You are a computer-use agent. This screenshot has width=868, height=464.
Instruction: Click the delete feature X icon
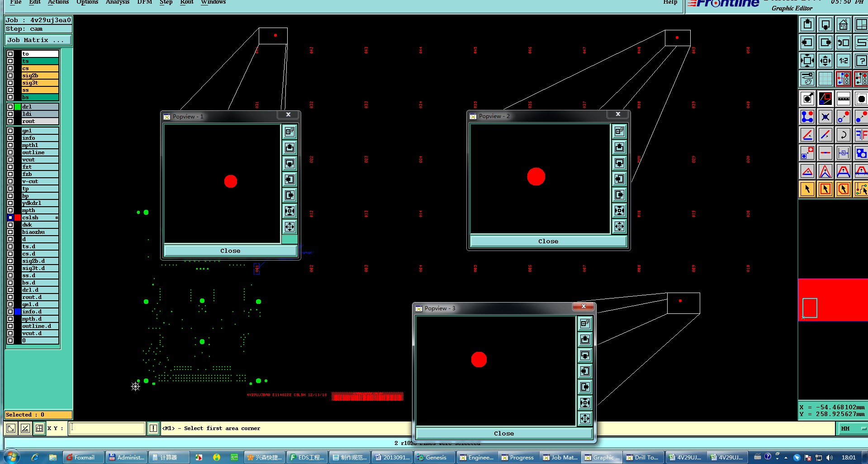(825, 117)
